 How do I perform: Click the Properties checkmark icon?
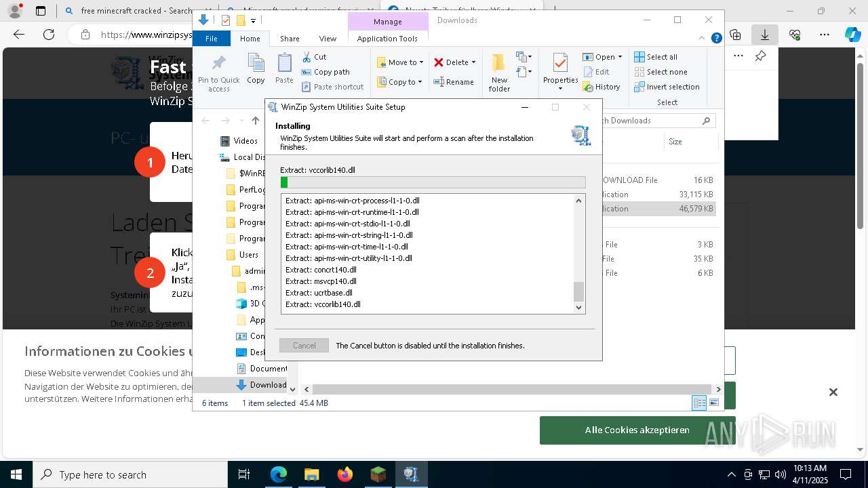[560, 63]
